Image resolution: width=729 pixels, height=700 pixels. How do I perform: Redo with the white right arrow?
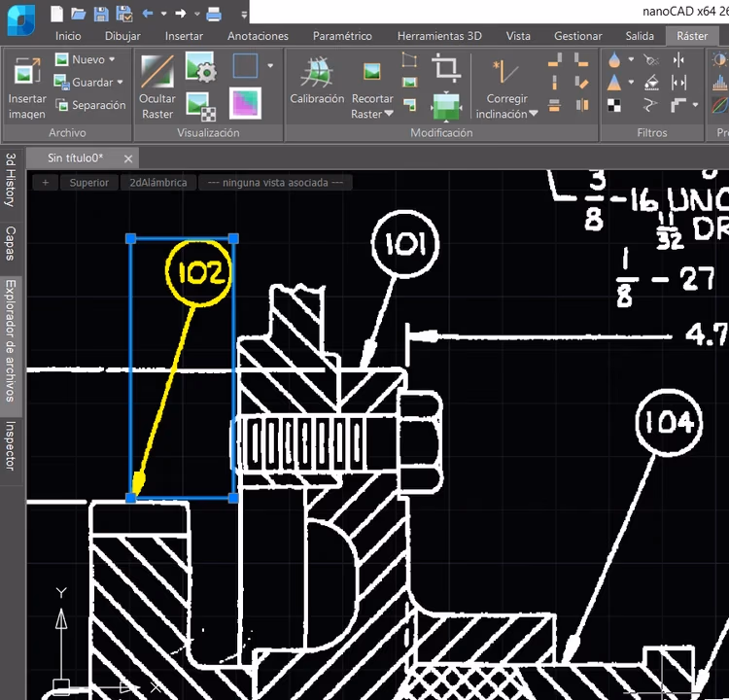pyautogui.click(x=181, y=14)
